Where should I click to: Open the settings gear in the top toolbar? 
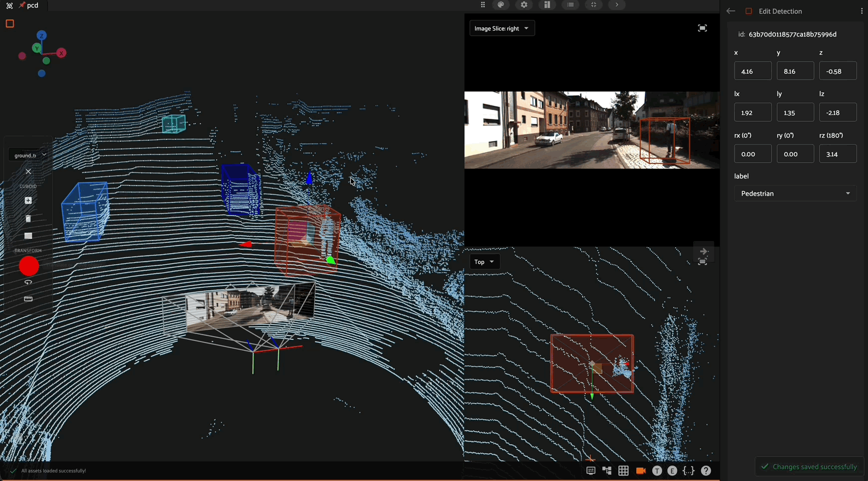point(524,5)
